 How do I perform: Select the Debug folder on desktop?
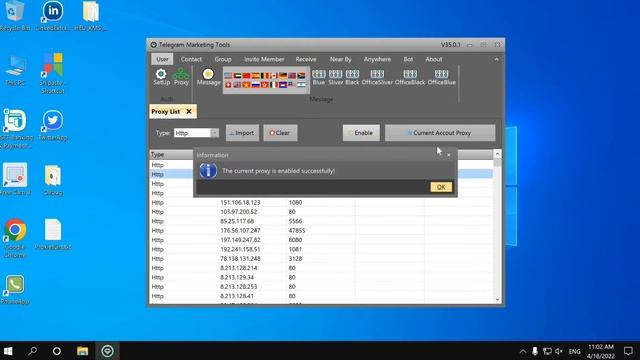pyautogui.click(x=53, y=180)
